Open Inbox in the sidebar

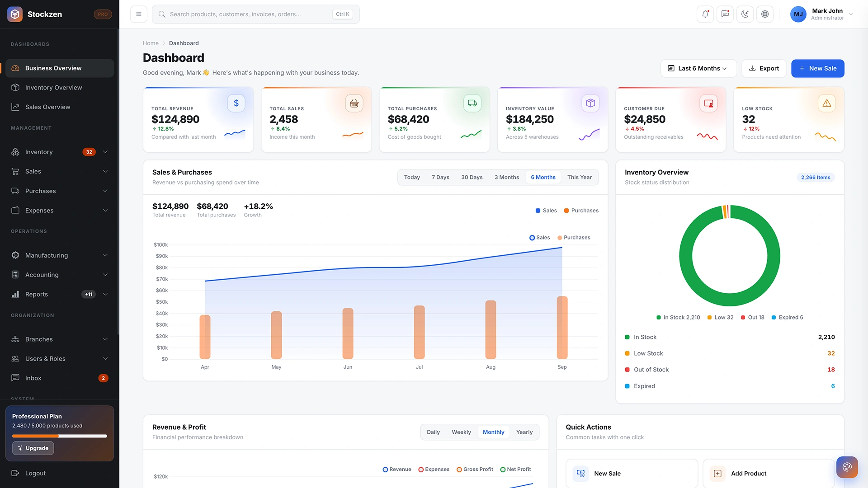point(60,378)
